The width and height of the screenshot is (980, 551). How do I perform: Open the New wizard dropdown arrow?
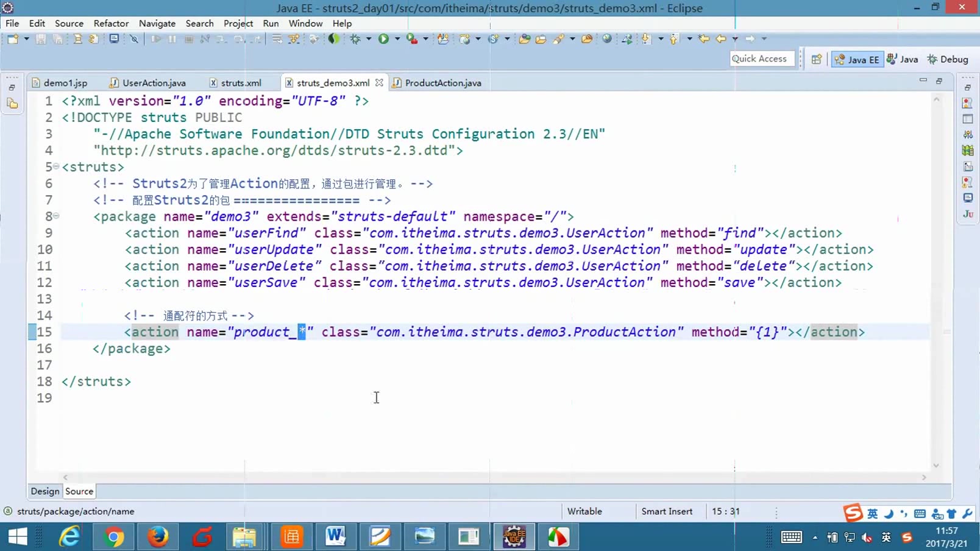(x=26, y=39)
